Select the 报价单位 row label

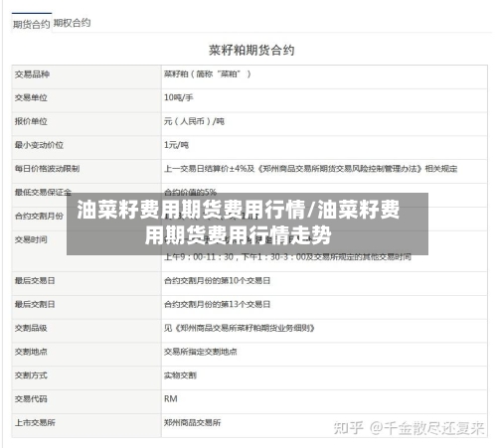[x=31, y=121]
